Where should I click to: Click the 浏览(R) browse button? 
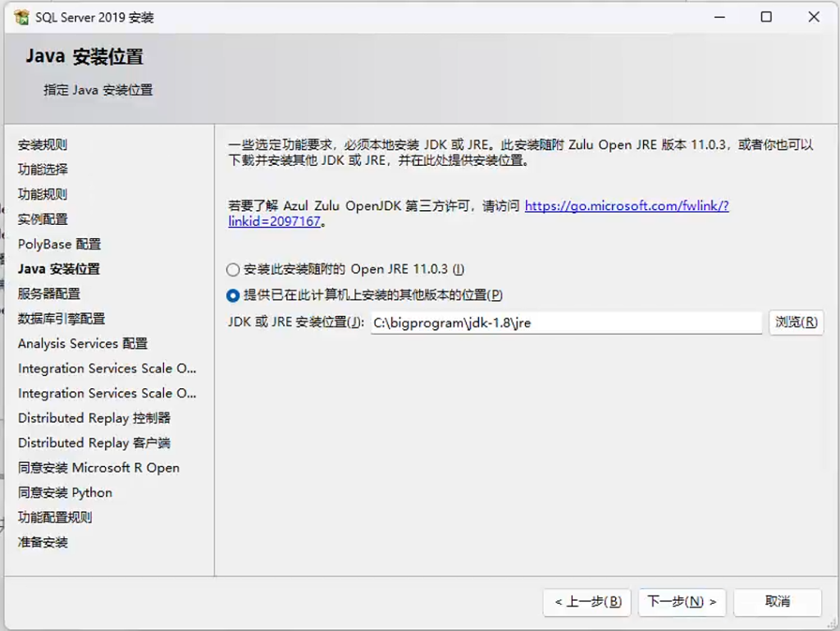[x=796, y=322]
